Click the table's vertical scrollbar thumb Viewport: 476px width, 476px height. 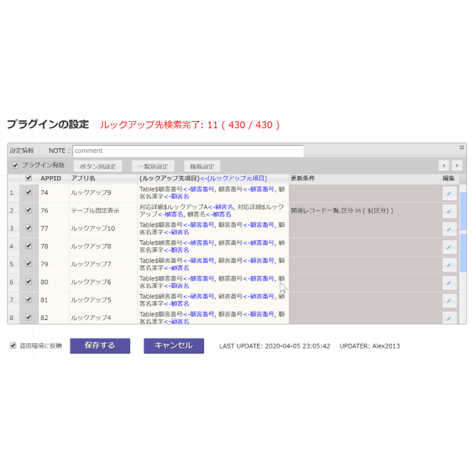[463, 232]
